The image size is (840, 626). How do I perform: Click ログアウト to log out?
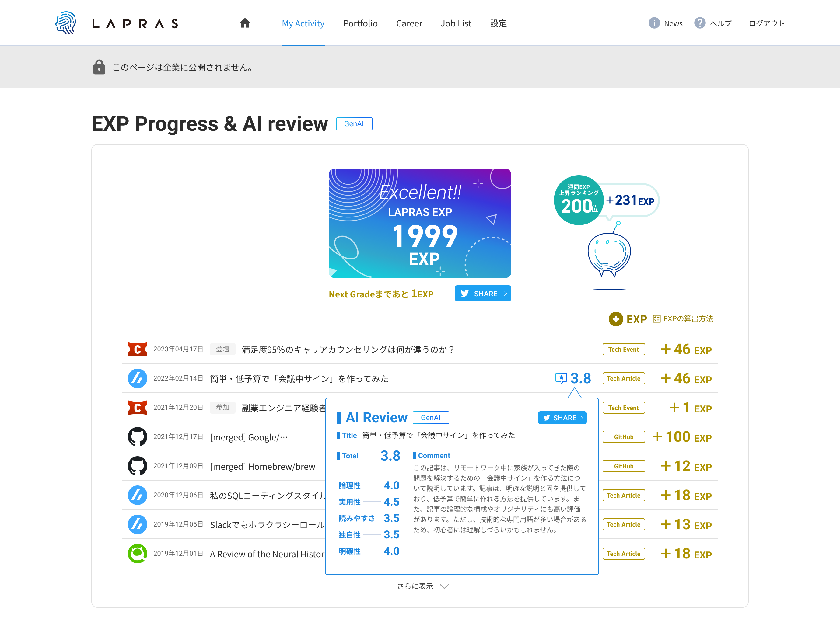766,23
